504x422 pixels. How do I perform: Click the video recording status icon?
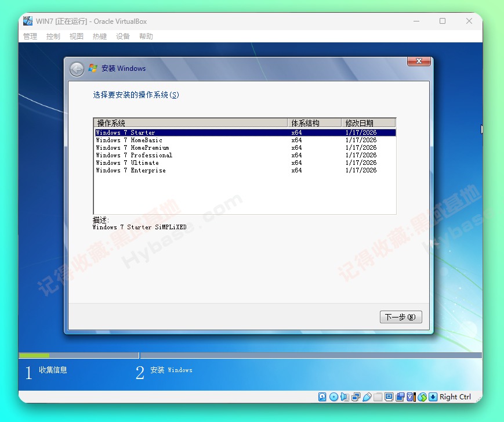(x=400, y=396)
